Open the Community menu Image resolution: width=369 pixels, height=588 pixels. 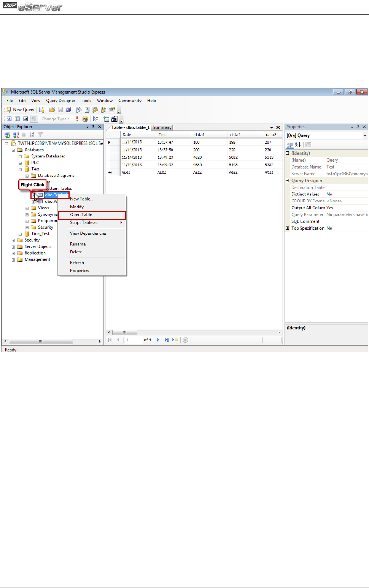(x=130, y=100)
